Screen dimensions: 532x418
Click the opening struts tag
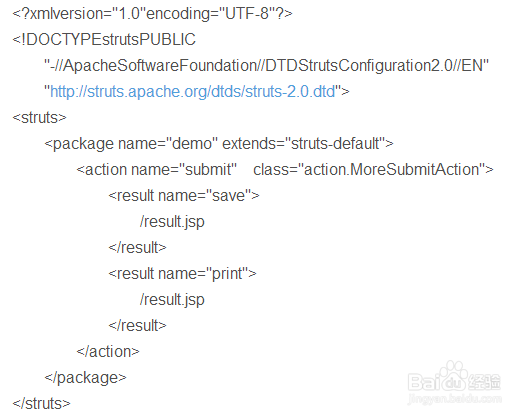click(39, 118)
